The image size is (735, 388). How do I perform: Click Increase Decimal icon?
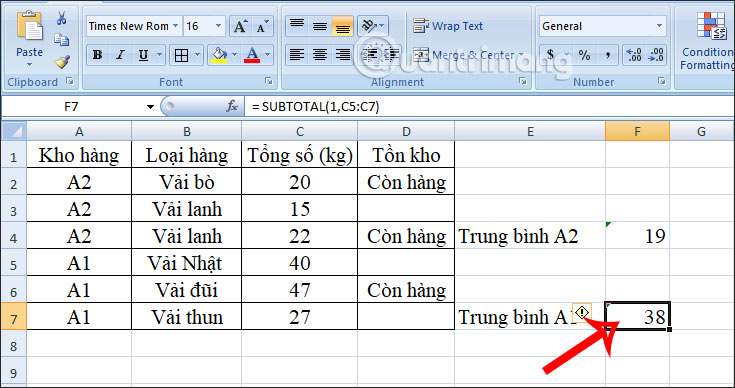coord(634,55)
